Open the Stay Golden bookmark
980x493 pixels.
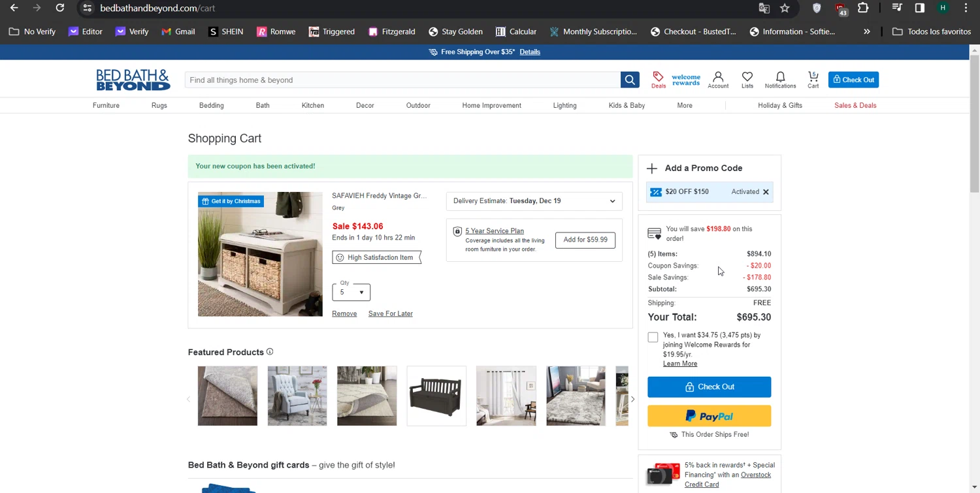[x=455, y=31]
